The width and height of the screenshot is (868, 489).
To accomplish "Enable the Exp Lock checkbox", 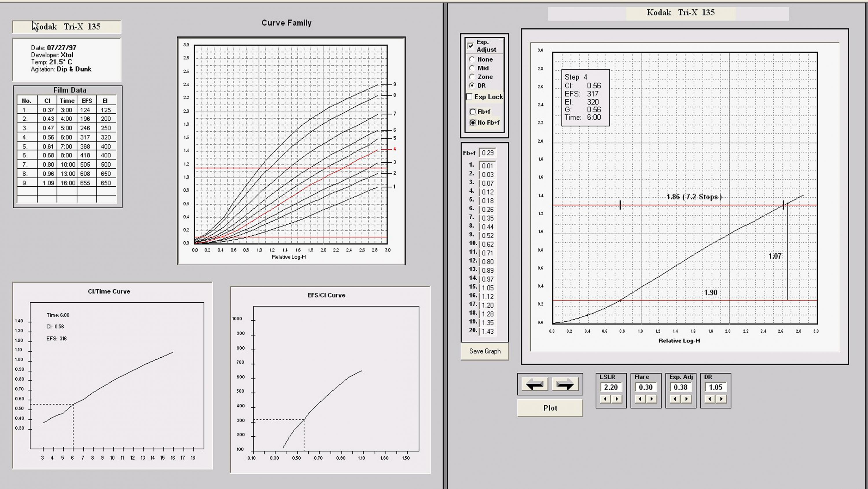I will pyautogui.click(x=469, y=97).
